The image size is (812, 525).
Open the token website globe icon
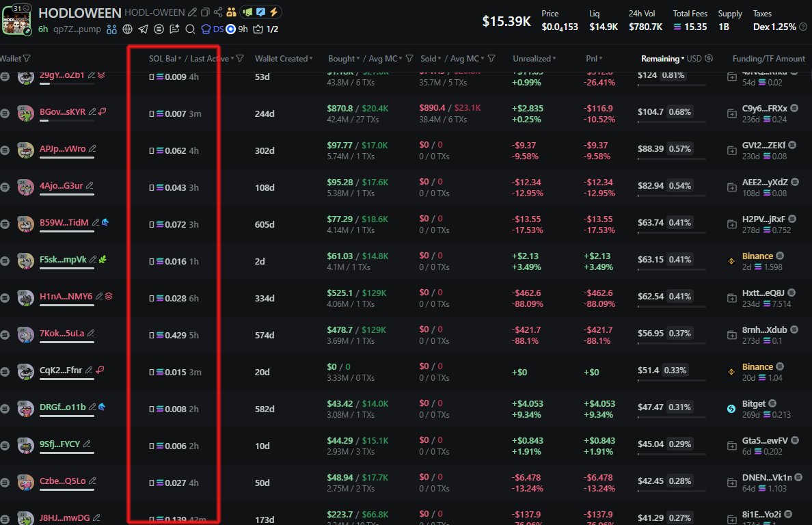click(x=128, y=29)
